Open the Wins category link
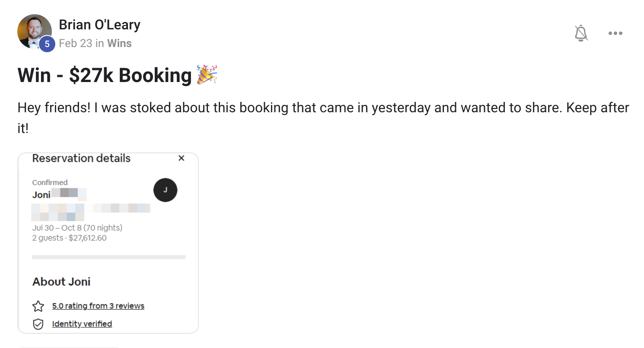The height and width of the screenshot is (348, 644). [x=119, y=43]
